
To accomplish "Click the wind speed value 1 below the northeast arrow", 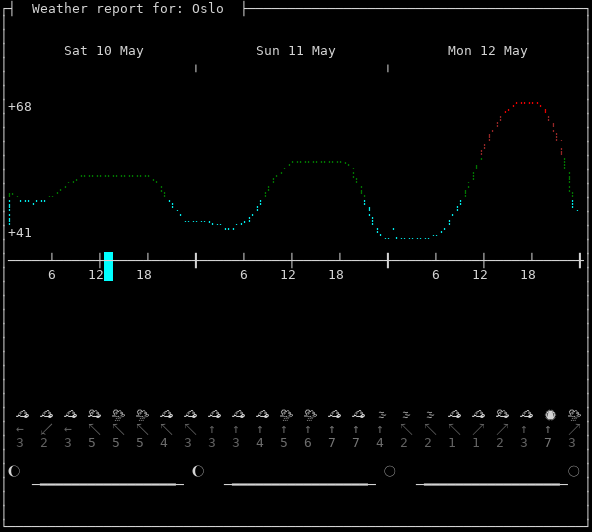I will coord(476,443).
